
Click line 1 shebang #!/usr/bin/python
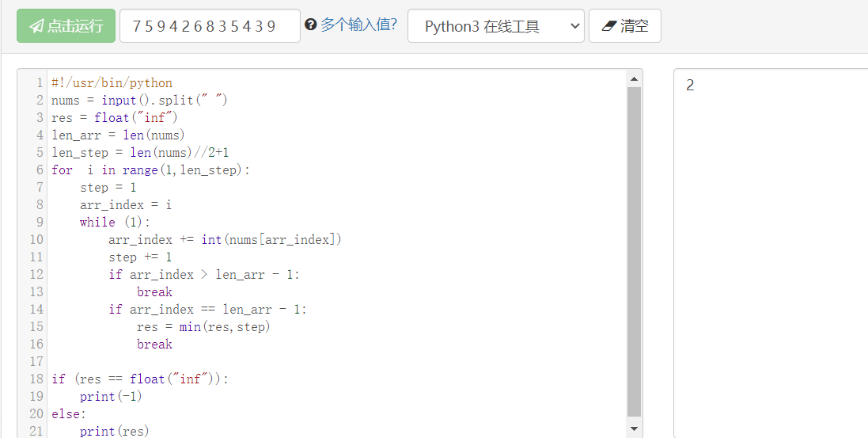[112, 83]
